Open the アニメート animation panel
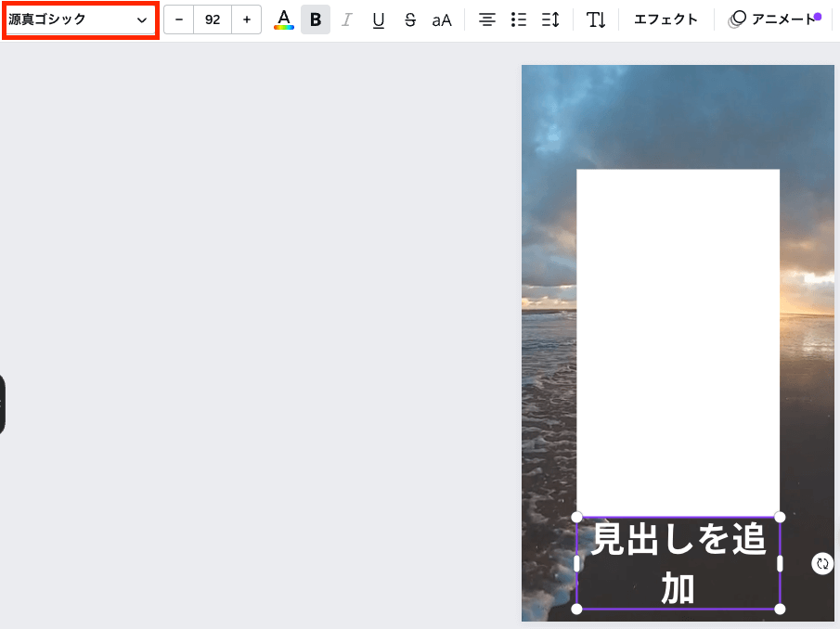The height and width of the screenshot is (629, 840). point(775,19)
